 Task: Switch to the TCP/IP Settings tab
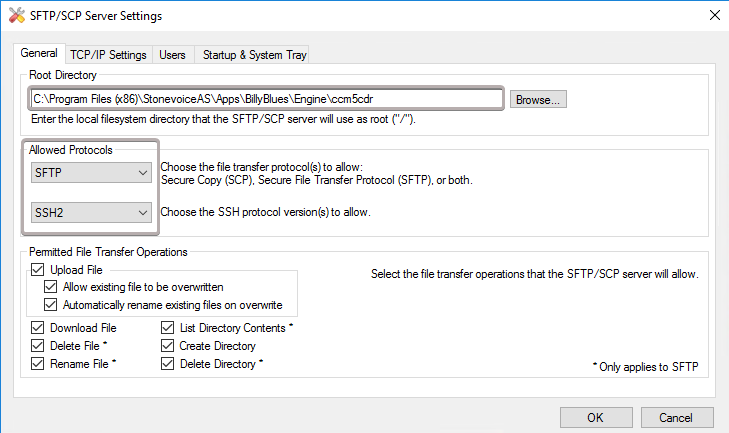[x=109, y=54]
